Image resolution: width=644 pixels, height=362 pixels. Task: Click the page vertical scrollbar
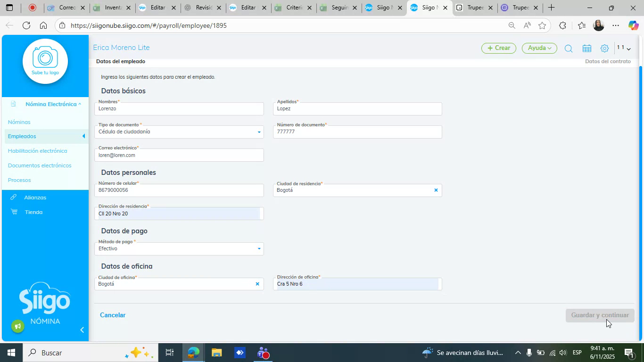tap(640, 203)
